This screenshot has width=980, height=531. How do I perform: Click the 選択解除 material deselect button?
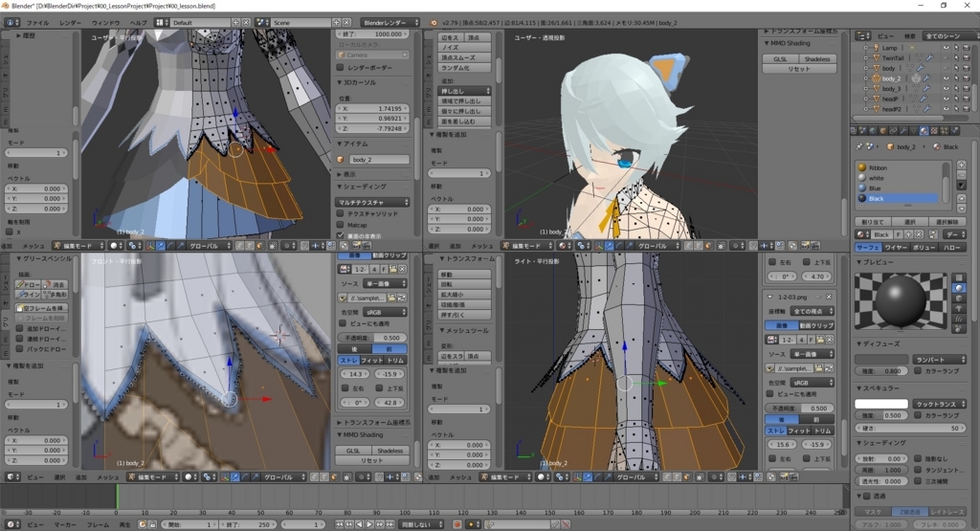tap(947, 222)
